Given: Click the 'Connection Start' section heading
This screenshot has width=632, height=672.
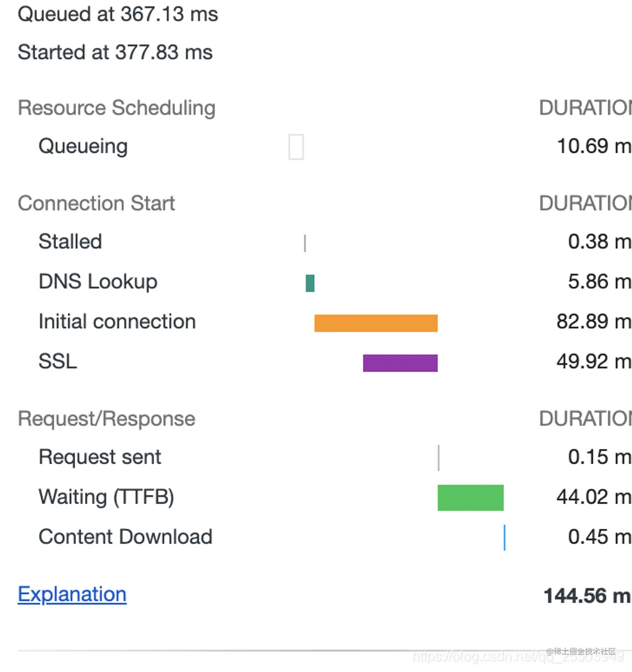Looking at the screenshot, I should point(96,203).
